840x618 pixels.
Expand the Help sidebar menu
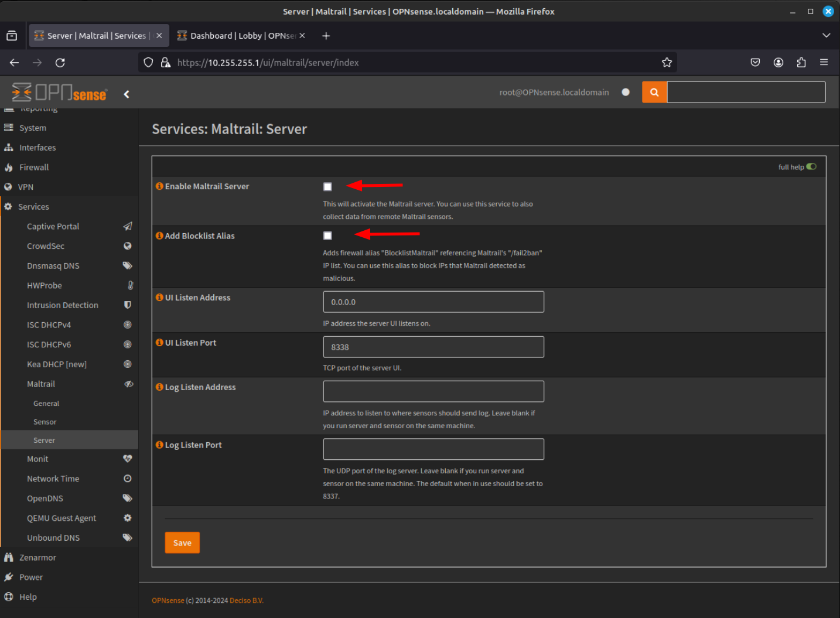coord(69,597)
